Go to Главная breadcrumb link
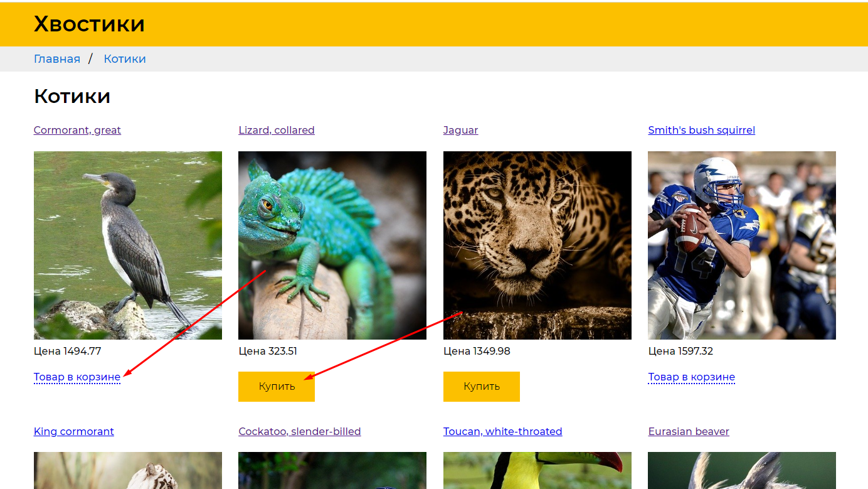Viewport: 868px width, 489px height. tap(57, 59)
